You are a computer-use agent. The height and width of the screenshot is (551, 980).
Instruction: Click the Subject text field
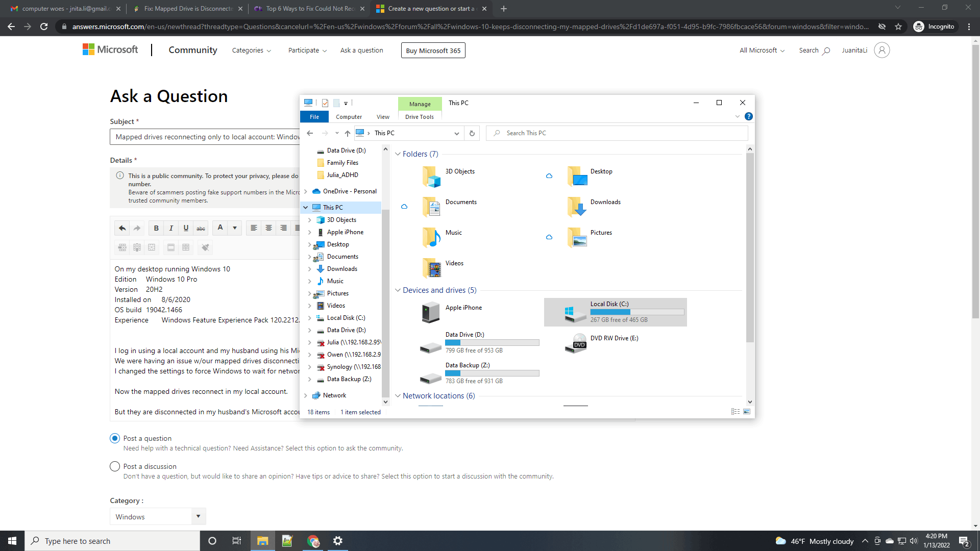pyautogui.click(x=205, y=137)
